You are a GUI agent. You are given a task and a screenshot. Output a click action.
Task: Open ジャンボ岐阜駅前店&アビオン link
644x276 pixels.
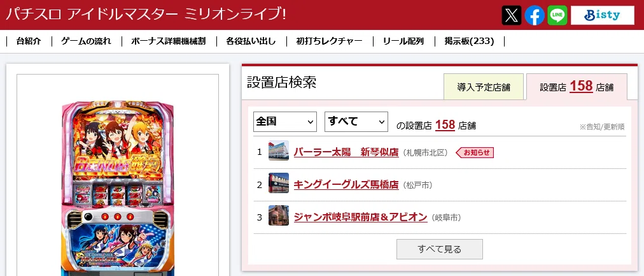[361, 217]
